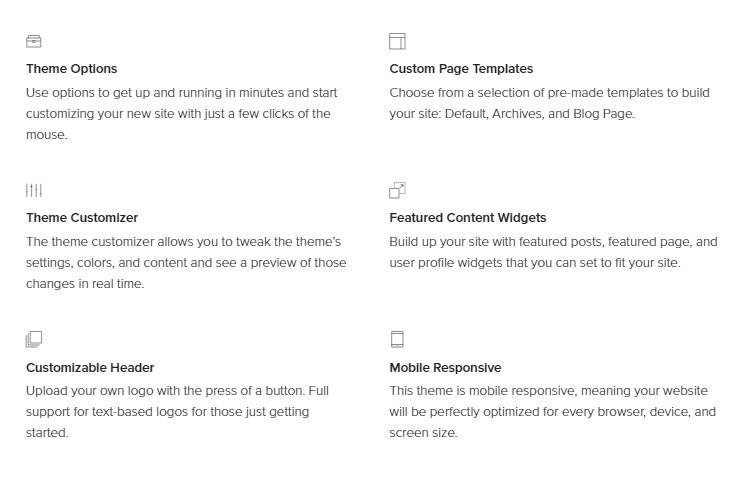Click the tablet icon above Mobile Responsive
The image size is (749, 494).
397,339
